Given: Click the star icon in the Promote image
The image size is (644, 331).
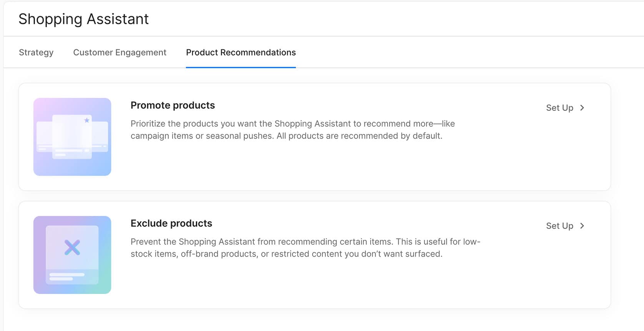Looking at the screenshot, I should coord(87,120).
